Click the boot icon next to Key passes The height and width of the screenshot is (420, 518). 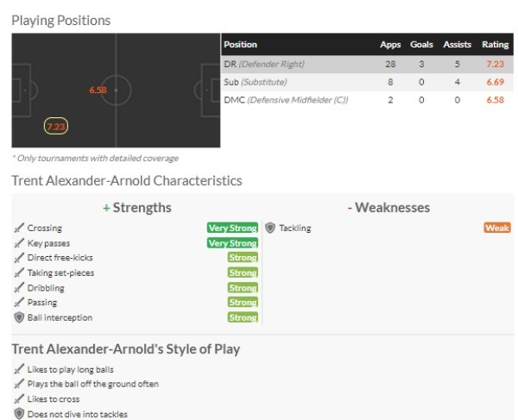(x=18, y=243)
